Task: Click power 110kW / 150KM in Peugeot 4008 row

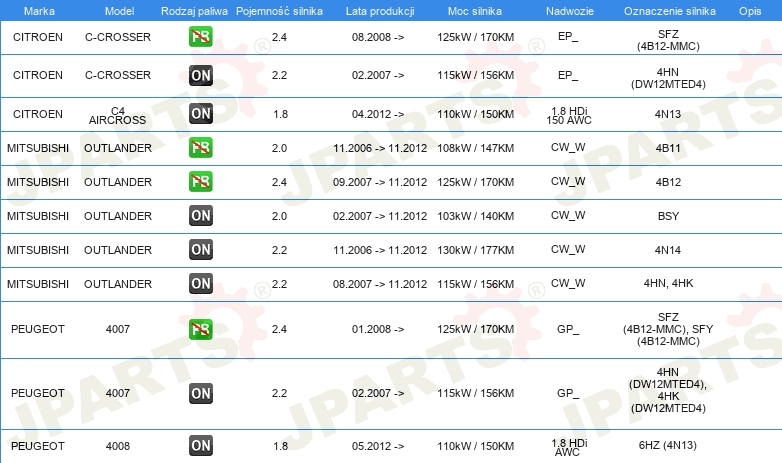Action: pyautogui.click(x=476, y=446)
